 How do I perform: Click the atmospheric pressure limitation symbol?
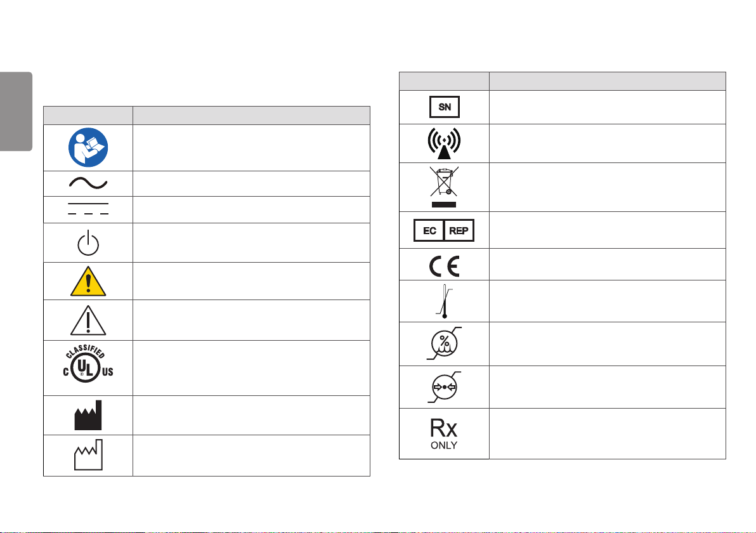(x=444, y=387)
